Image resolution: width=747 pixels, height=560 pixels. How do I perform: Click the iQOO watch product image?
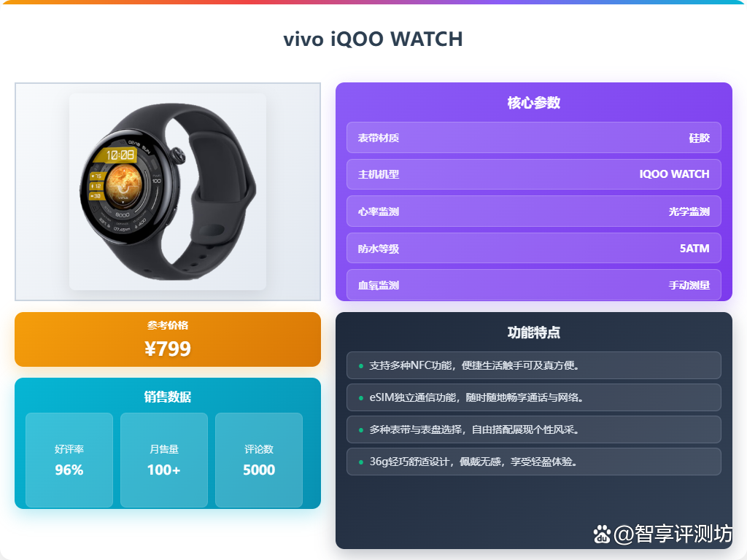coord(168,192)
